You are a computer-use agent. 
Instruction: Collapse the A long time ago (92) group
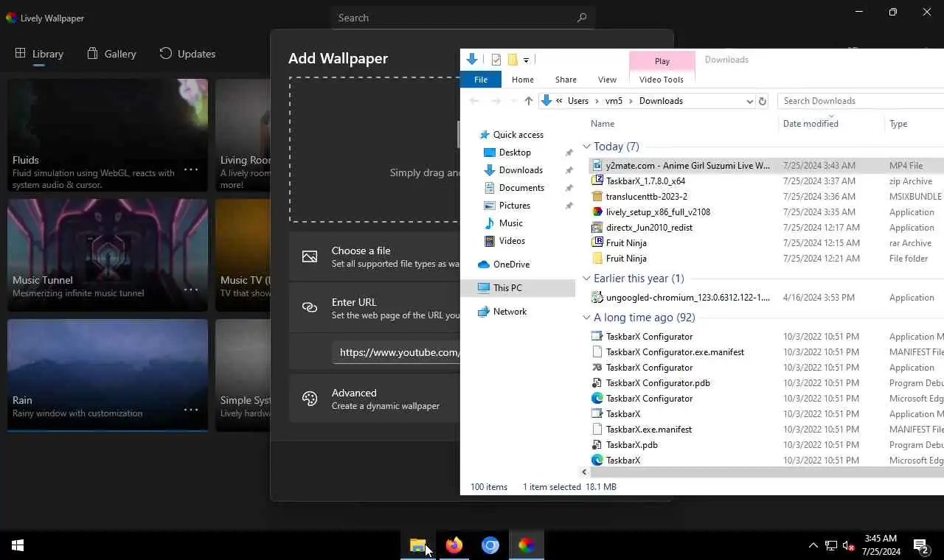pos(587,318)
